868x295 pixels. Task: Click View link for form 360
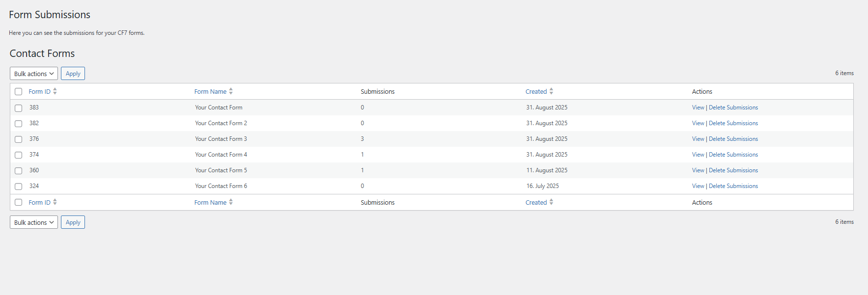click(698, 170)
